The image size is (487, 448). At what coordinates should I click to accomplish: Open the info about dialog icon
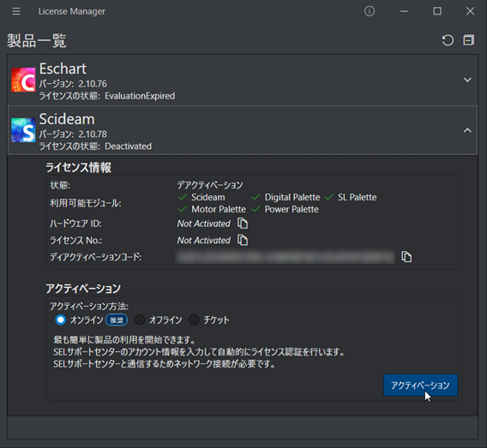coord(370,11)
